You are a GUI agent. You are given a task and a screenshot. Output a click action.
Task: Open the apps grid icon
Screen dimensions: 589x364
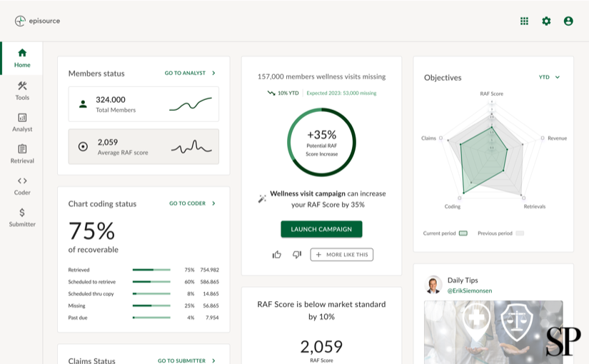click(524, 21)
